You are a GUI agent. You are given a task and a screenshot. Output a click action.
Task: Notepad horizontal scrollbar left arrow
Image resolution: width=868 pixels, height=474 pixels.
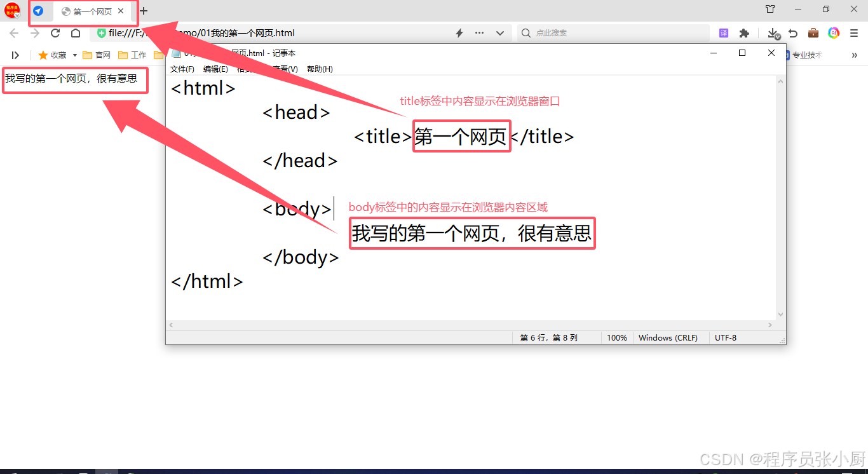(171, 325)
